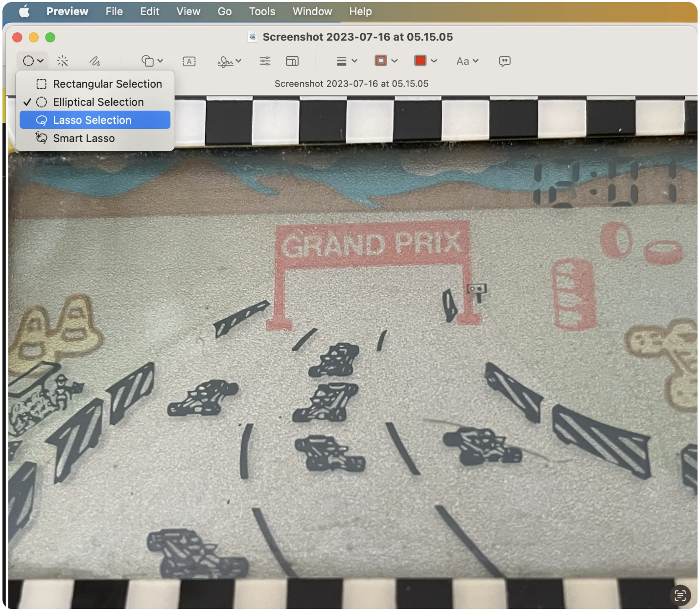Insert a Text box
The width and height of the screenshot is (700, 610).
pyautogui.click(x=189, y=61)
